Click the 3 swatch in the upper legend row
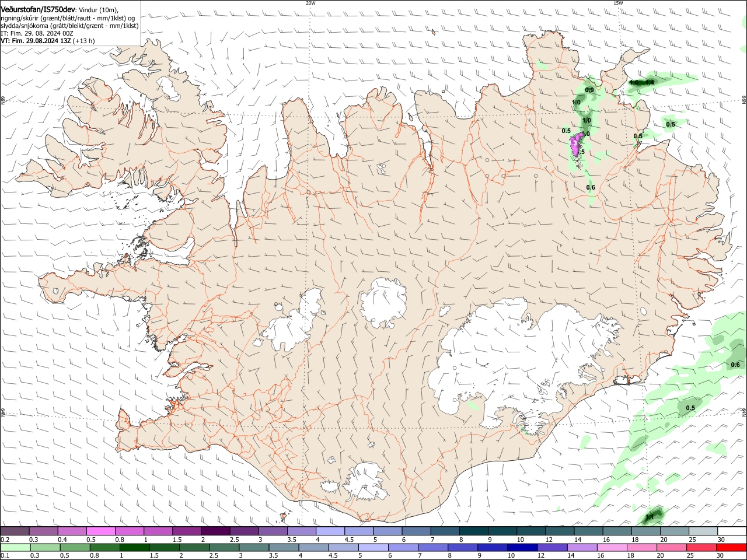This screenshot has height=560, width=747. tap(272, 531)
